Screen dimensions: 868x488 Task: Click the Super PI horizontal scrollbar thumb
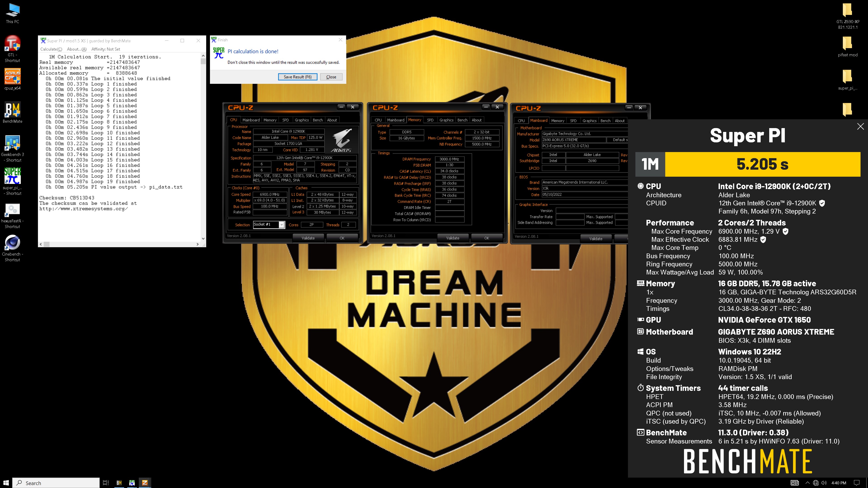(47, 244)
